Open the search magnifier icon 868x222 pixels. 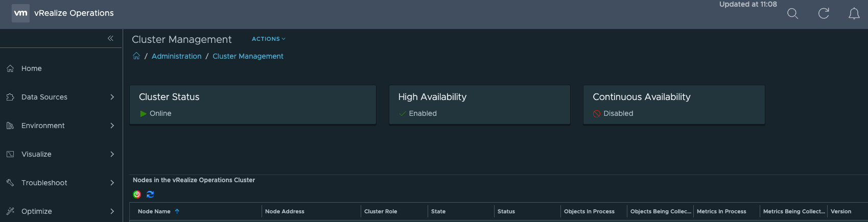792,14
